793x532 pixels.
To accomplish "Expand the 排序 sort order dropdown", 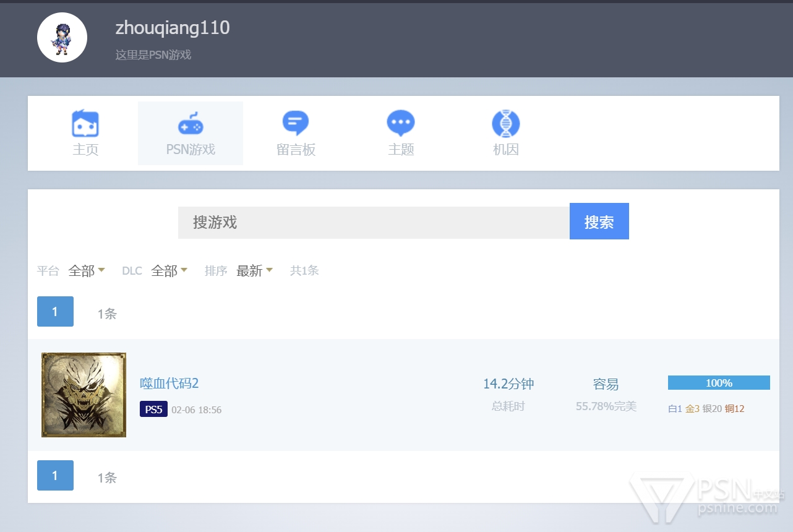I will [x=254, y=271].
